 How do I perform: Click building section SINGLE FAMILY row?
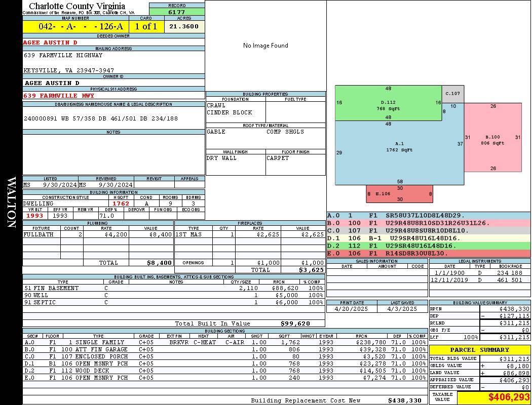coord(225,342)
